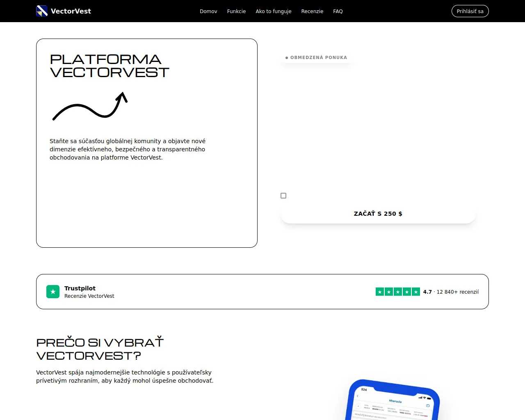This screenshot has height=420, width=525.
Task: Click the 12 840+ recenzií text
Action: (458, 292)
